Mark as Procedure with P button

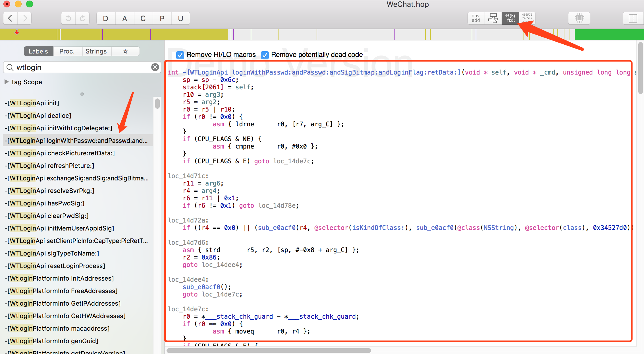[162, 18]
